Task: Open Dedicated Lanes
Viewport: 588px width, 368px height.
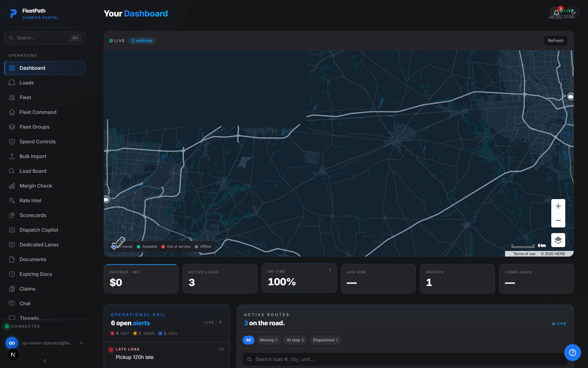Action: 45,245
